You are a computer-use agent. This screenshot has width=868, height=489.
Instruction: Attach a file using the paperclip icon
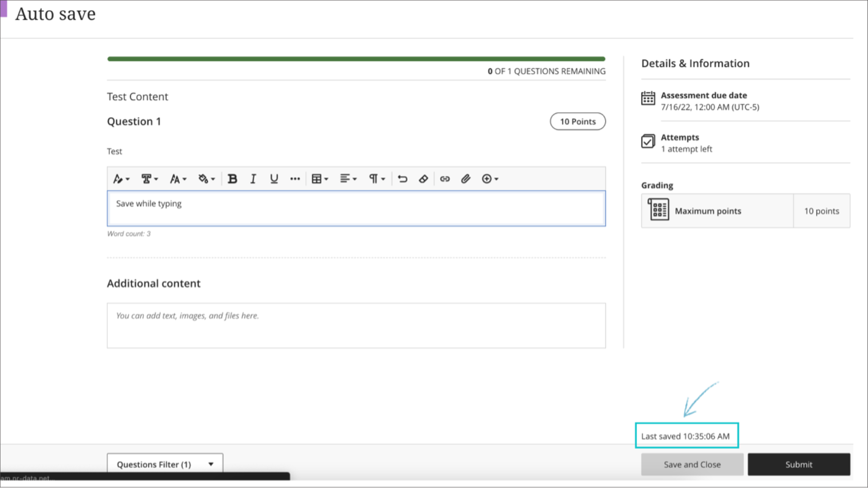pyautogui.click(x=466, y=178)
